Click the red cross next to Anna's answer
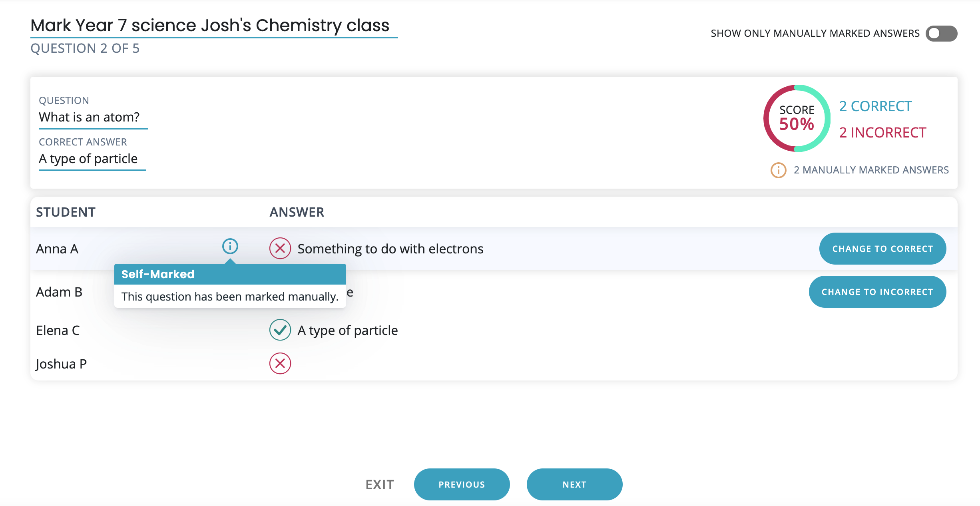This screenshot has height=506, width=980. click(x=280, y=248)
